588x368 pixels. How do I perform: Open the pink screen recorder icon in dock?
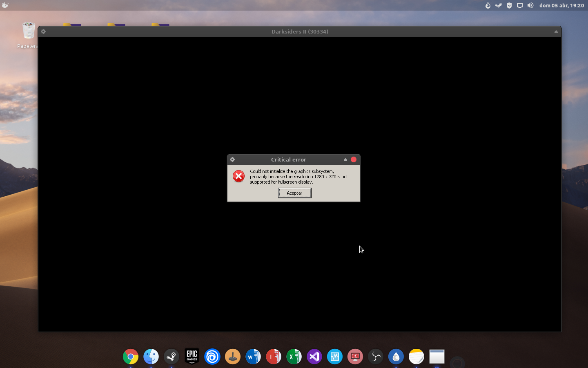tap(355, 357)
